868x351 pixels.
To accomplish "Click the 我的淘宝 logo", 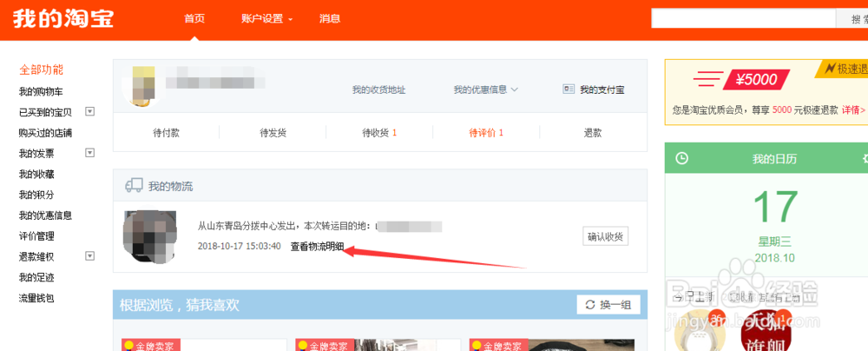I will [x=63, y=18].
